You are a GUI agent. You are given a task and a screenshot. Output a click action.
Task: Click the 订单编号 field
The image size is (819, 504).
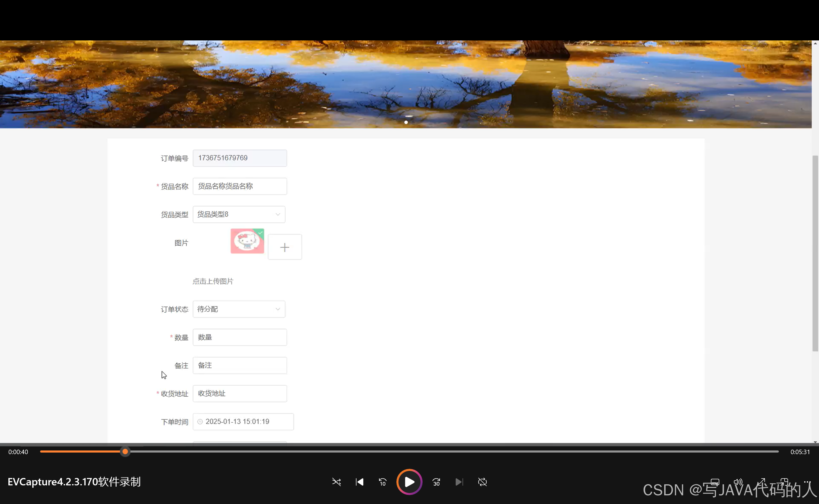[240, 158]
